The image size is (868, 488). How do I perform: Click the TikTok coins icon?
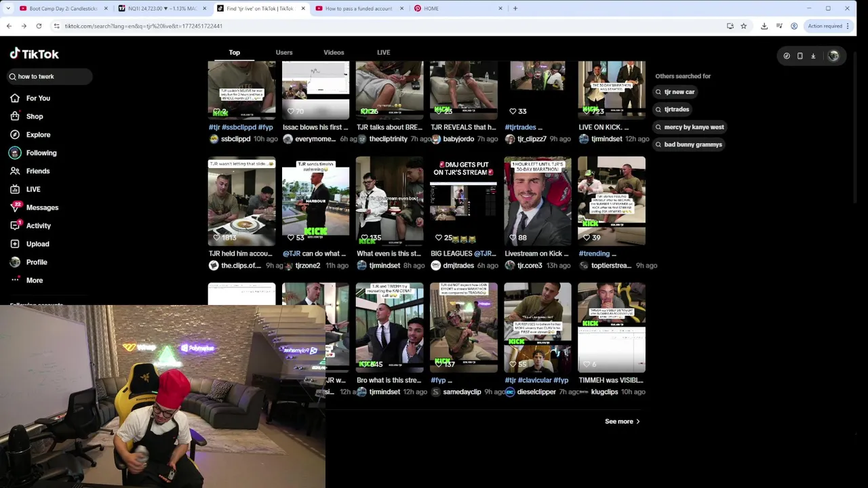(787, 56)
